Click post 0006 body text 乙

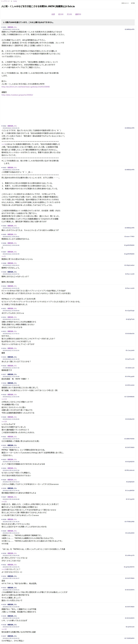[2, 248]
